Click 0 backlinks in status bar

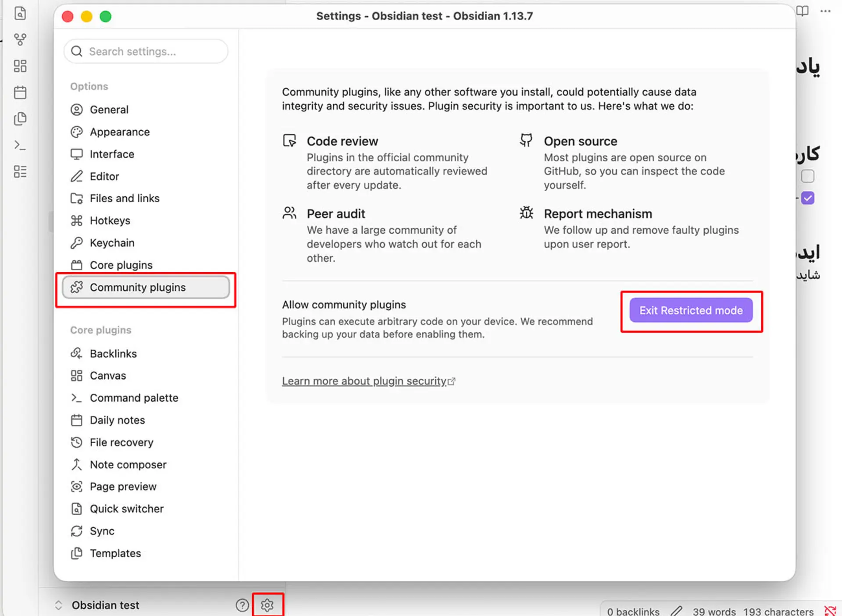633,611
